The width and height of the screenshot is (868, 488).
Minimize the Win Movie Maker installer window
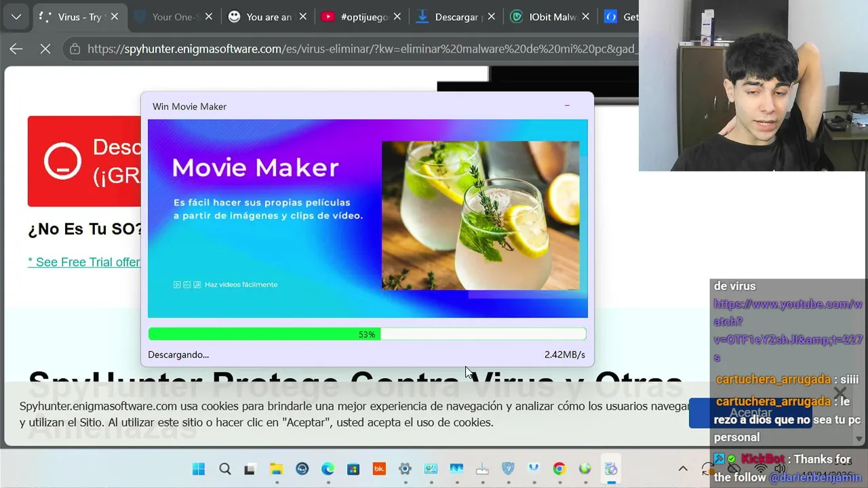[567, 106]
